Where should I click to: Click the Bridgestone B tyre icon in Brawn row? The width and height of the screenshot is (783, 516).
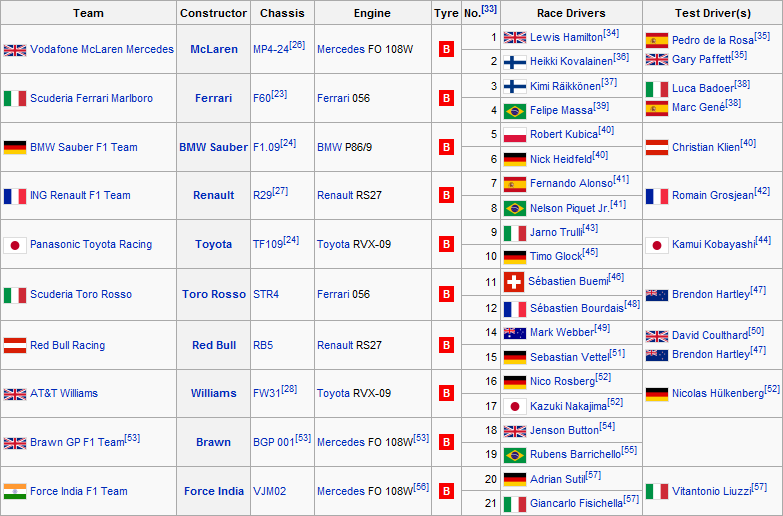[446, 442]
